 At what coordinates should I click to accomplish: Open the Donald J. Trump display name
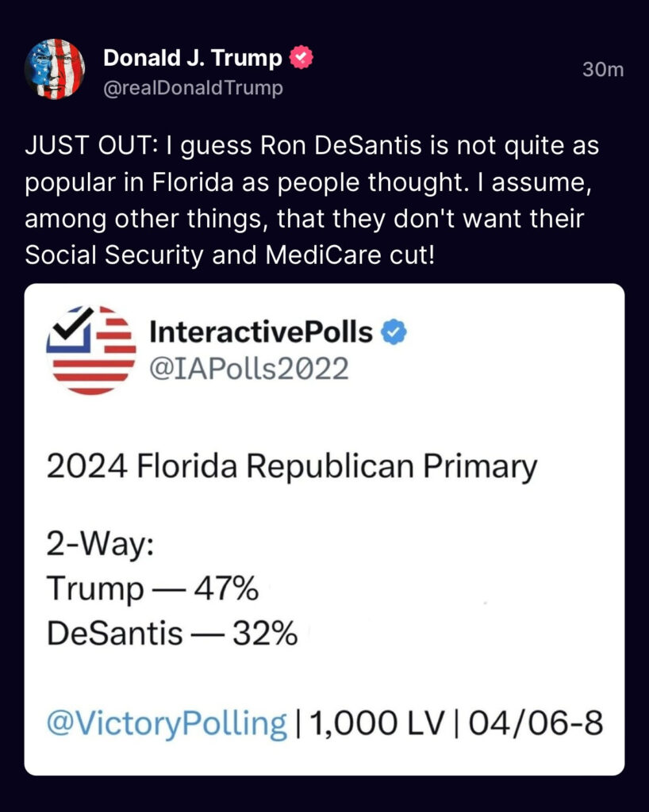[x=193, y=57]
